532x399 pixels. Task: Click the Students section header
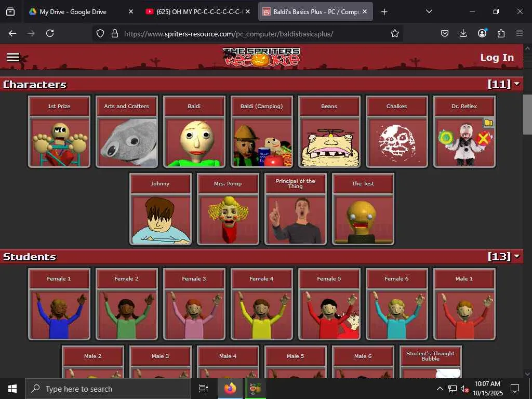coord(262,256)
